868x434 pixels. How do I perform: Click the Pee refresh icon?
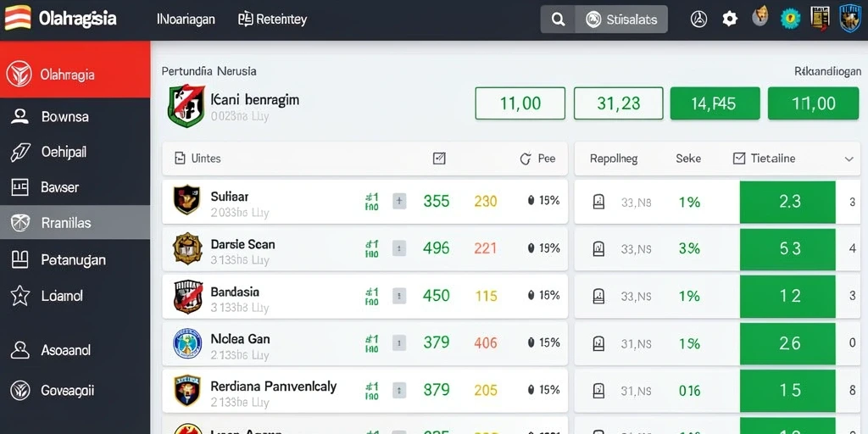tap(526, 159)
